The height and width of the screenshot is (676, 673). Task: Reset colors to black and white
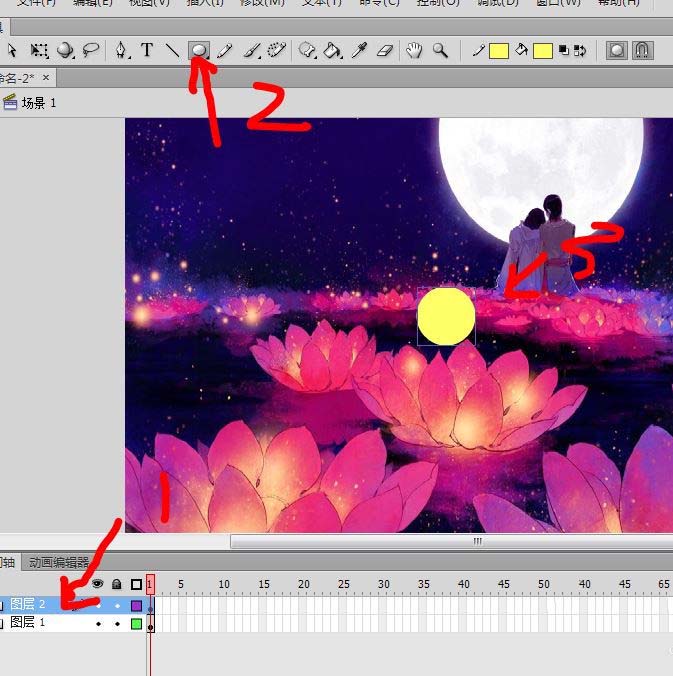[563, 50]
